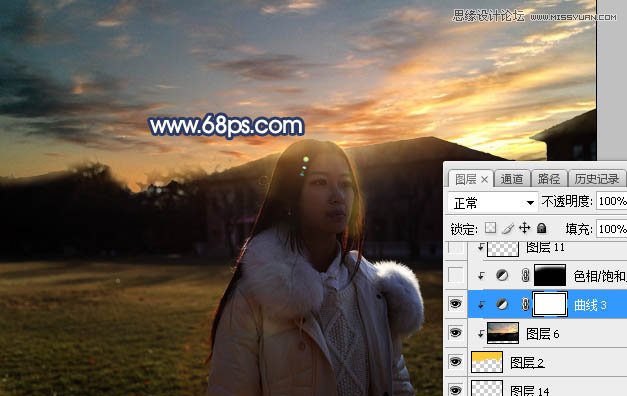Image resolution: width=627 pixels, height=396 pixels.
Task: Select the 图层 6 sunset thumbnail
Action: pyautogui.click(x=503, y=333)
